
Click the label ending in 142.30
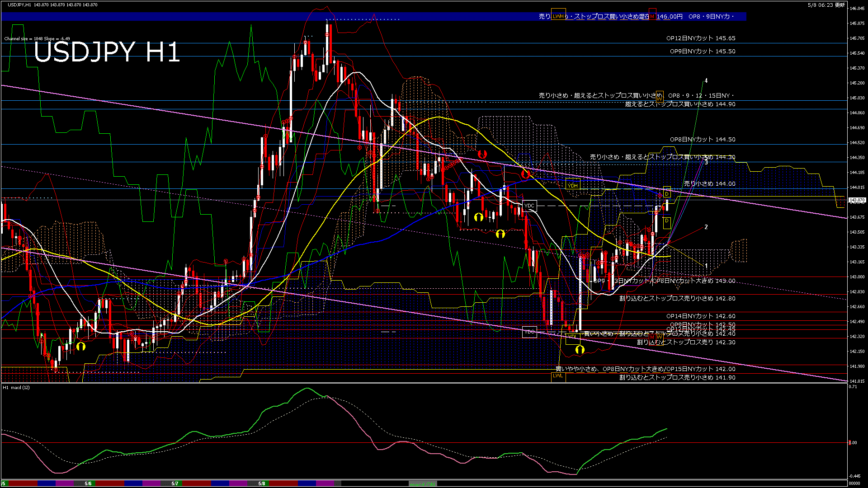tap(686, 343)
